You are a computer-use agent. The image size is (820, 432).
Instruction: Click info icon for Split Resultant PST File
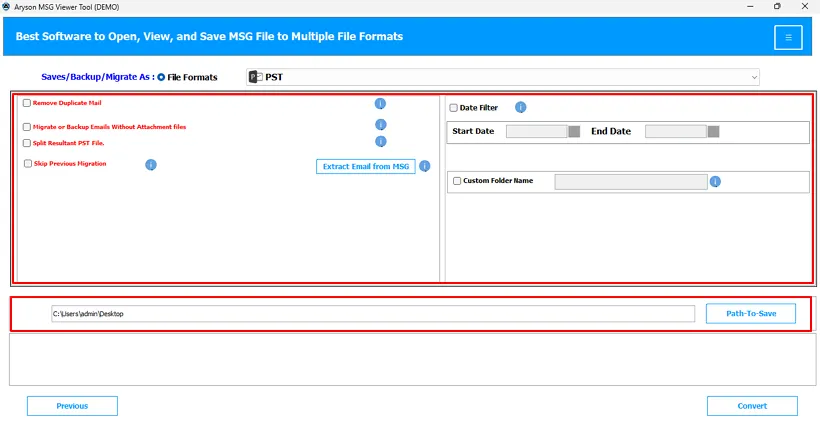point(381,141)
